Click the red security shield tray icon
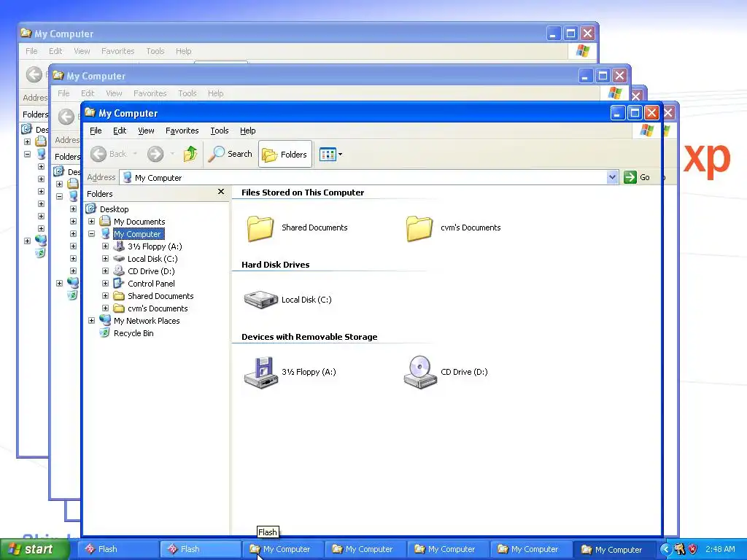 coord(693,549)
